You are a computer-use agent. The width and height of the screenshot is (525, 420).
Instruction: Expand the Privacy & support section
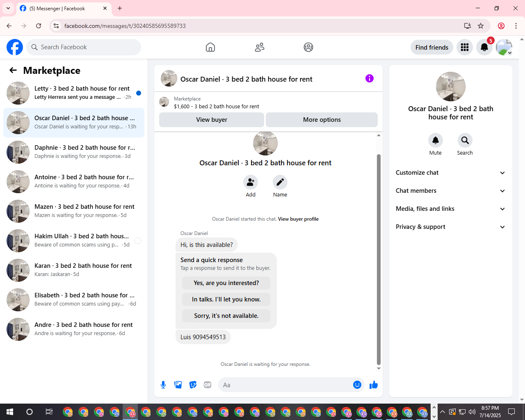click(x=451, y=227)
